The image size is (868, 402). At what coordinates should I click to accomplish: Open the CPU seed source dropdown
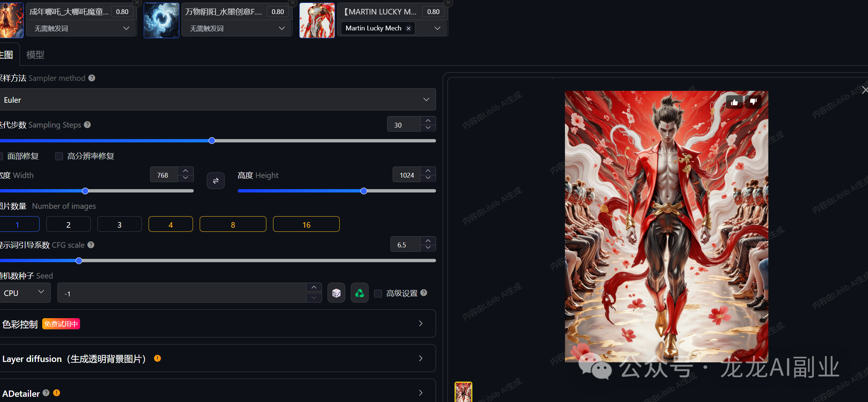click(x=24, y=293)
